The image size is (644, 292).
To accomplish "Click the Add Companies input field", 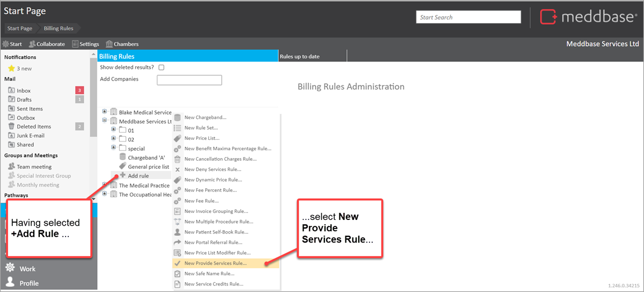I will point(189,80).
